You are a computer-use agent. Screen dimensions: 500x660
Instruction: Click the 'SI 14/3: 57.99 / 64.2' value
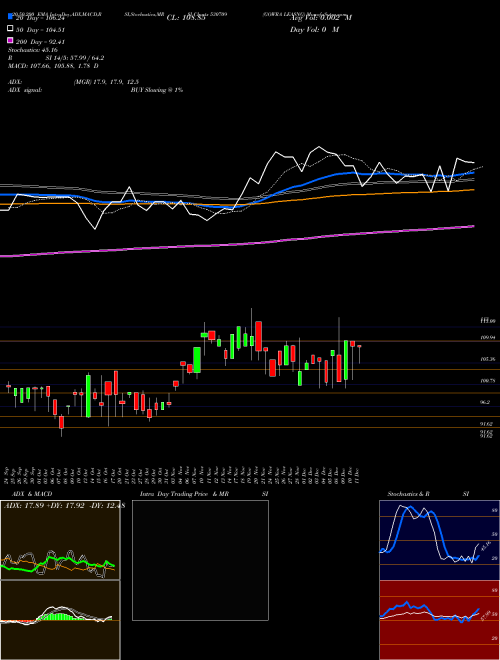(x=75, y=58)
